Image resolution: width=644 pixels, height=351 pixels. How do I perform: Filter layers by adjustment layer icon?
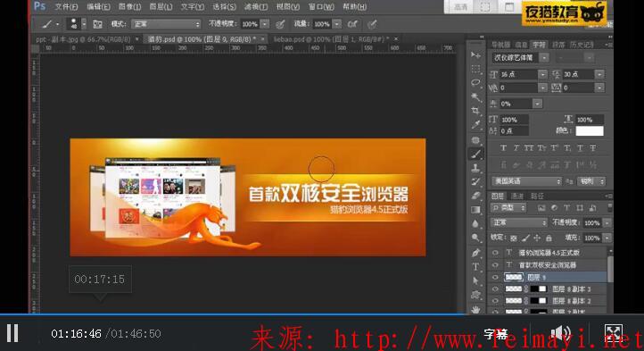pos(554,208)
